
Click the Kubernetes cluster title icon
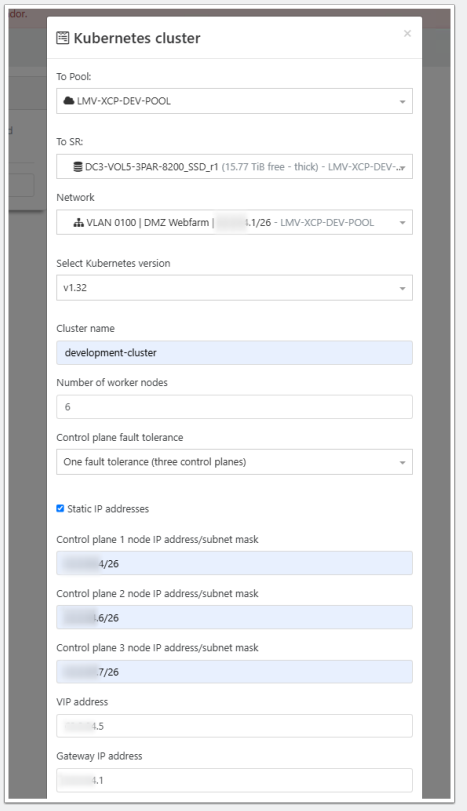coord(63,38)
